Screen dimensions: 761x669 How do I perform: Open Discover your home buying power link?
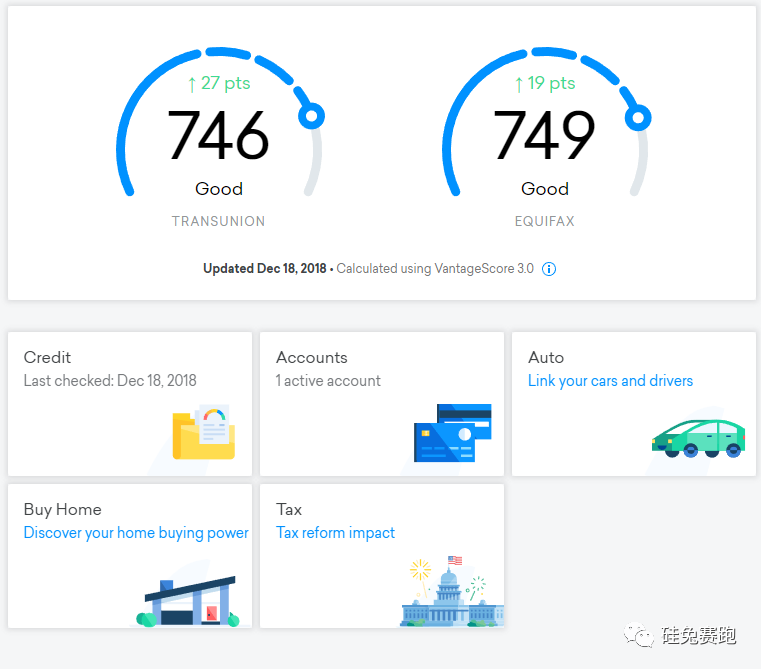[136, 533]
